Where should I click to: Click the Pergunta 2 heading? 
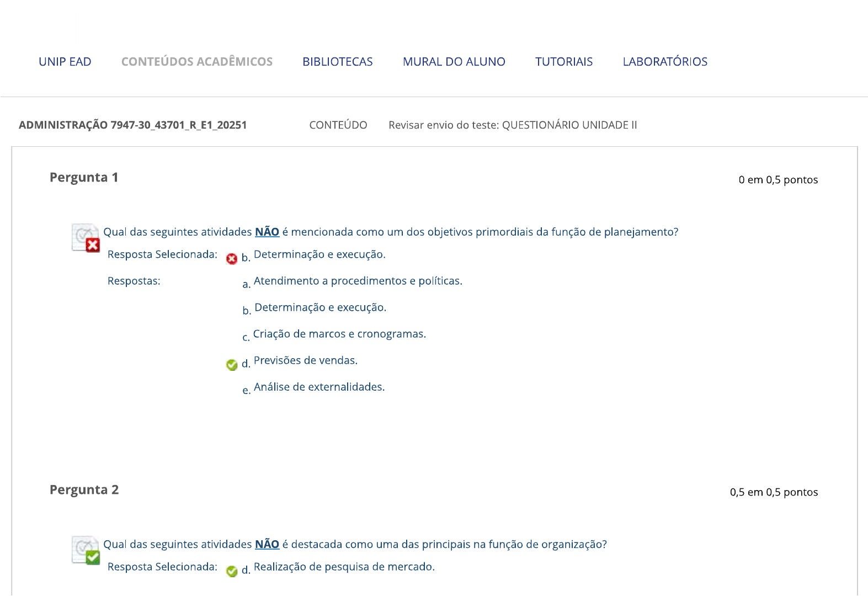[84, 490]
